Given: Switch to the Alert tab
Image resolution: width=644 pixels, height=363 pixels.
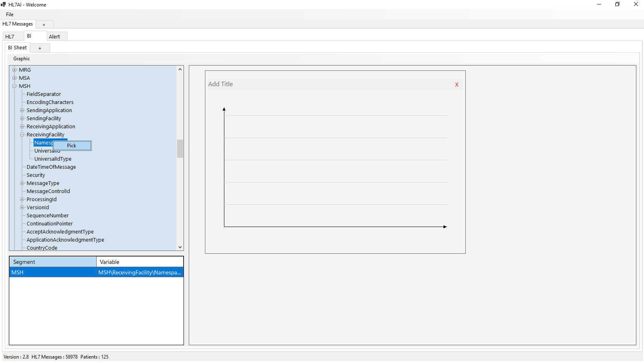Looking at the screenshot, I should point(54,37).
